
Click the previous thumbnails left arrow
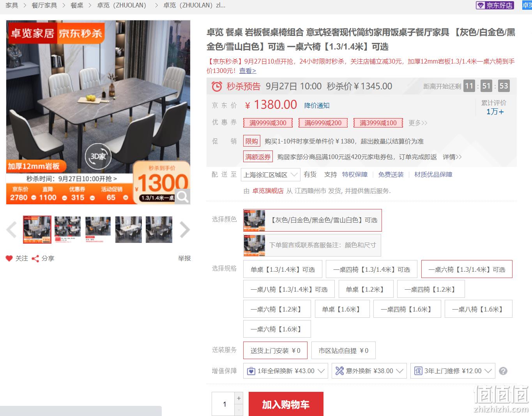click(12, 230)
